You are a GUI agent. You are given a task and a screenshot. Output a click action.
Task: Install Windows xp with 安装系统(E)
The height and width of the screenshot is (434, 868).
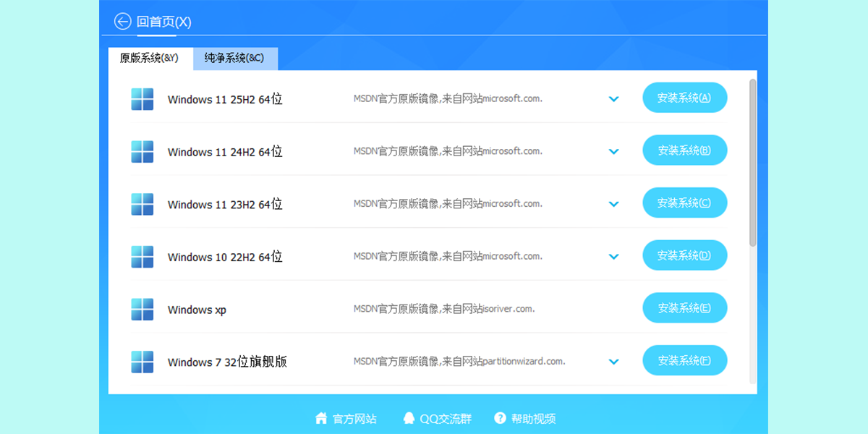pos(684,308)
